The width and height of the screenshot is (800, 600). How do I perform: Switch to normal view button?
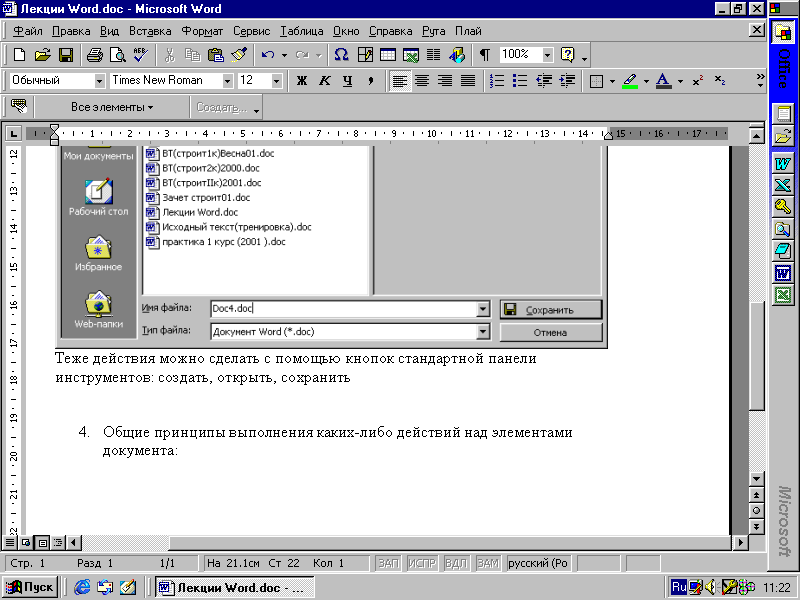(10, 542)
